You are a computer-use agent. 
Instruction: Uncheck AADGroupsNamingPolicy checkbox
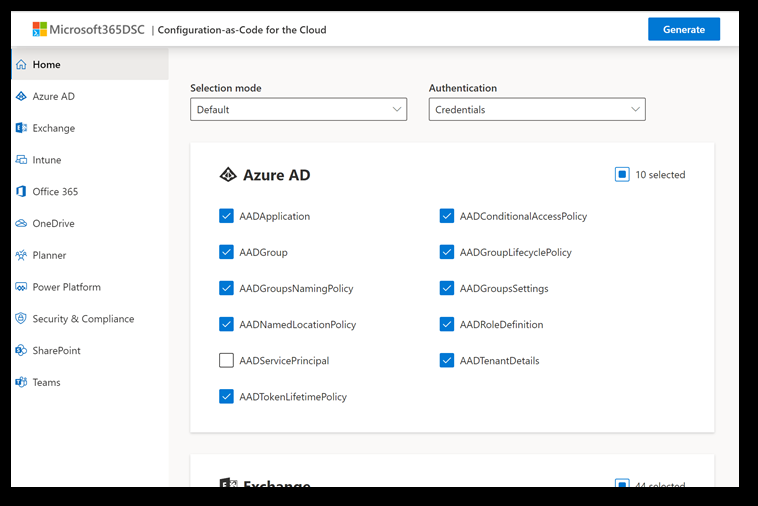coord(226,288)
